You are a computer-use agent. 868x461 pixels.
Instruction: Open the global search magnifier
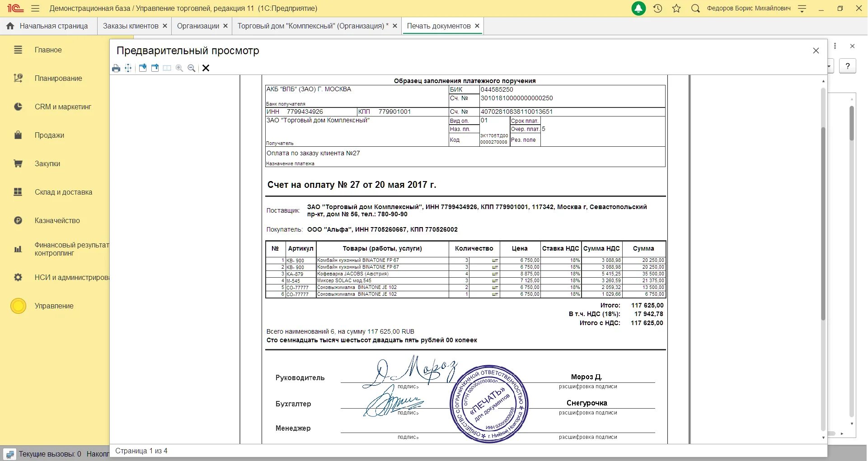(695, 8)
